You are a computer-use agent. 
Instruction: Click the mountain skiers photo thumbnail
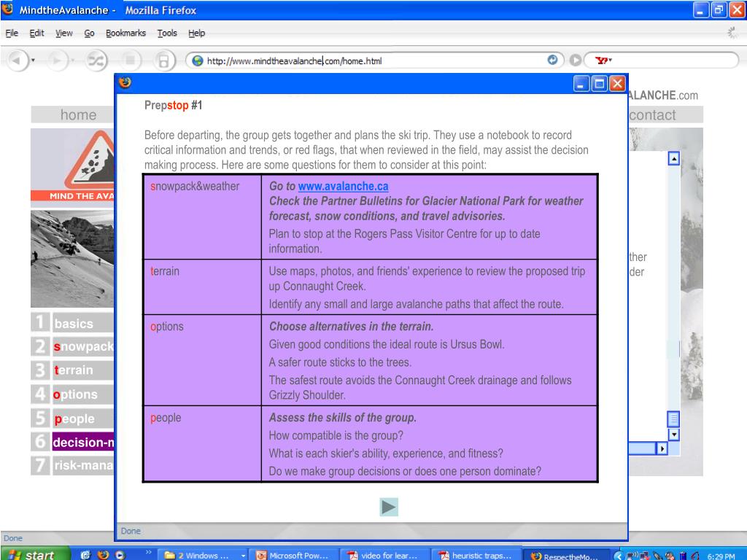[x=72, y=259]
